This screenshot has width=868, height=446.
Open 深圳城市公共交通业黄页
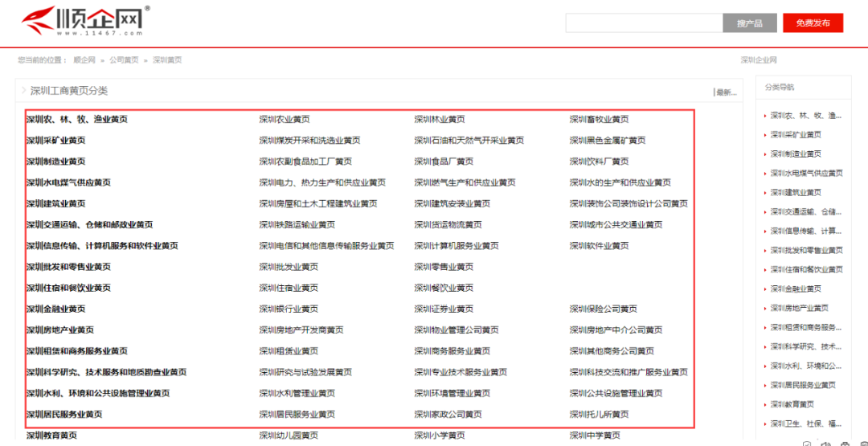click(x=616, y=225)
